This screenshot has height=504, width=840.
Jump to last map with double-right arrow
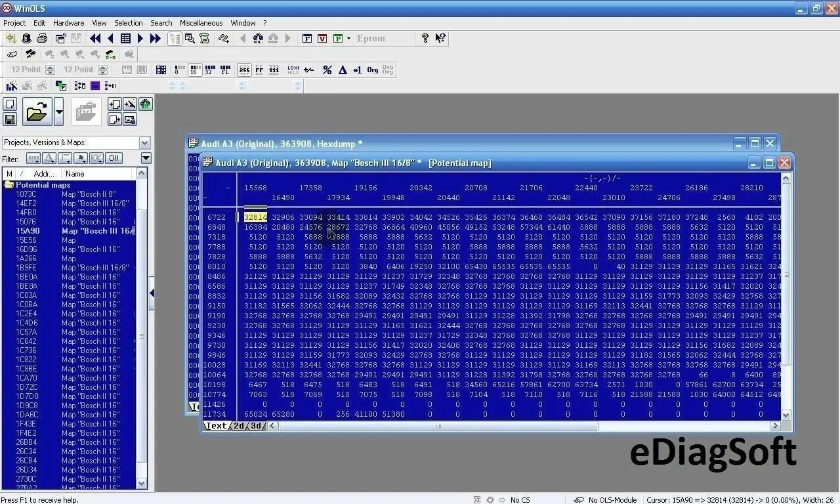tap(155, 39)
